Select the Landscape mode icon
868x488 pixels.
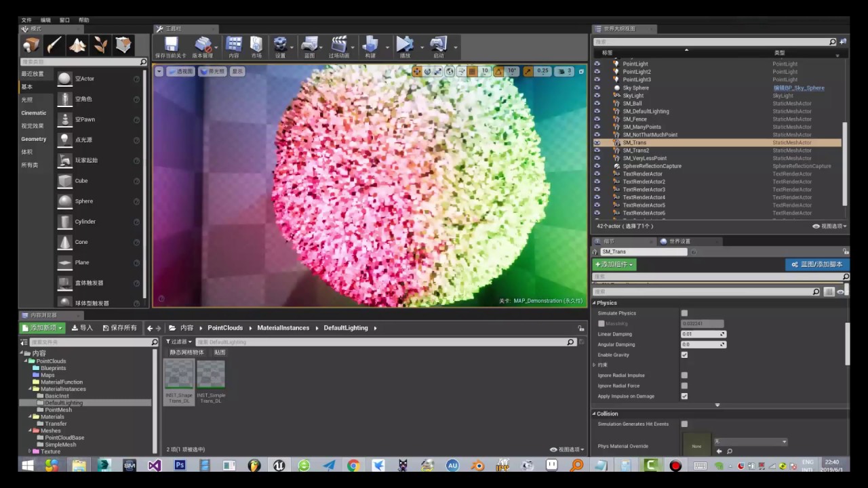[77, 45]
